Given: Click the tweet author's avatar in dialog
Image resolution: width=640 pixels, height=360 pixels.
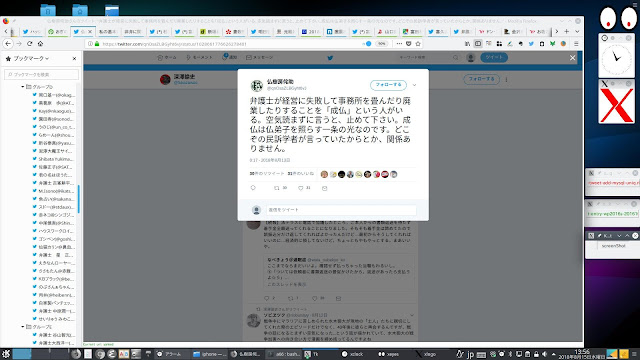Looking at the screenshot, I should pyautogui.click(x=256, y=85).
